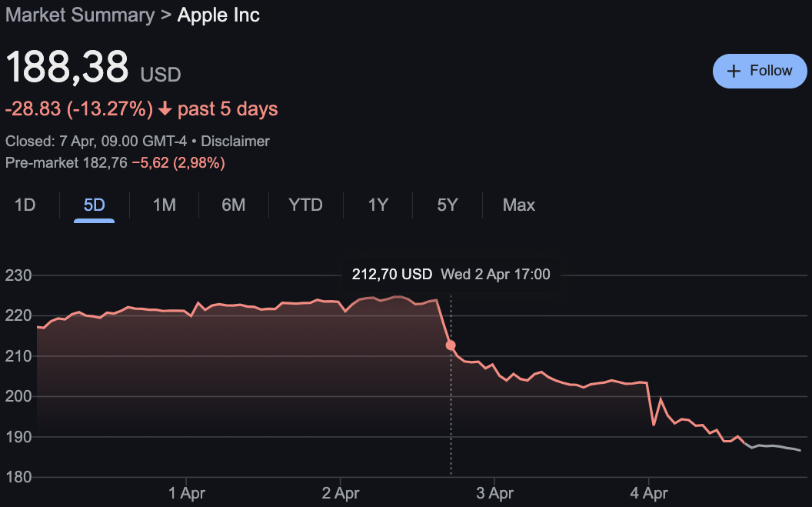The image size is (812, 507).
Task: Click the red downward arrow next to -13.27%
Action: [x=164, y=108]
